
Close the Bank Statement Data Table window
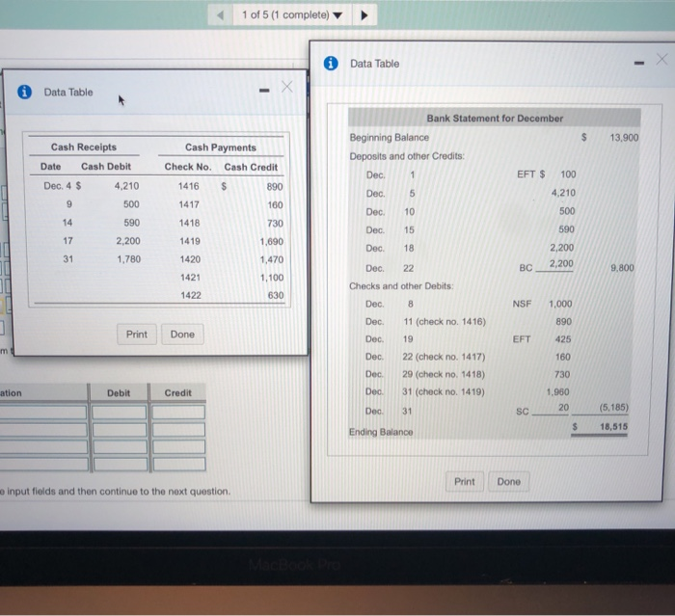pos(662,59)
